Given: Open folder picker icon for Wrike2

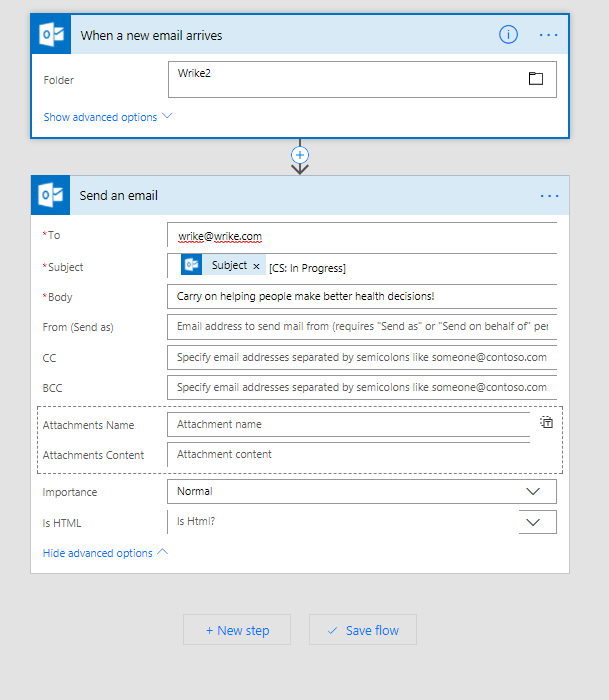Looking at the screenshot, I should [536, 79].
